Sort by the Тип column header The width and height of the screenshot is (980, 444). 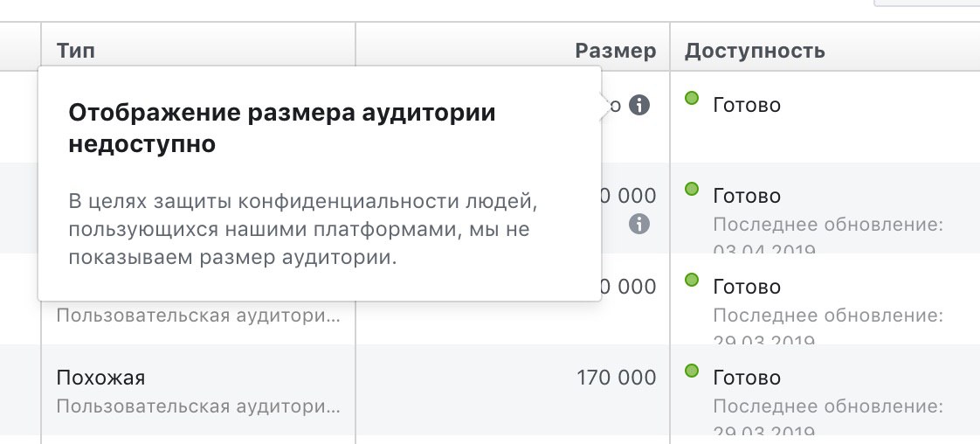click(x=76, y=50)
